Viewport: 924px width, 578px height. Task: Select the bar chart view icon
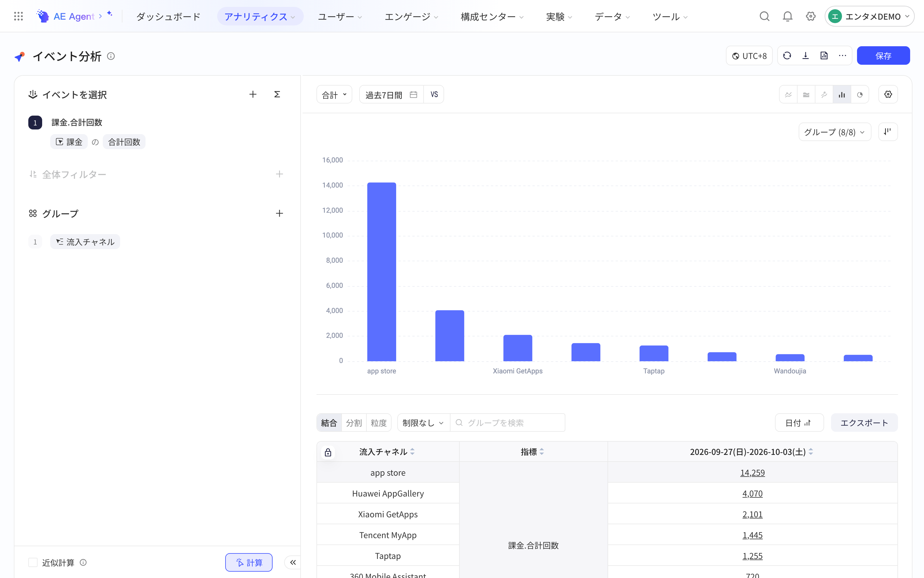coord(842,95)
